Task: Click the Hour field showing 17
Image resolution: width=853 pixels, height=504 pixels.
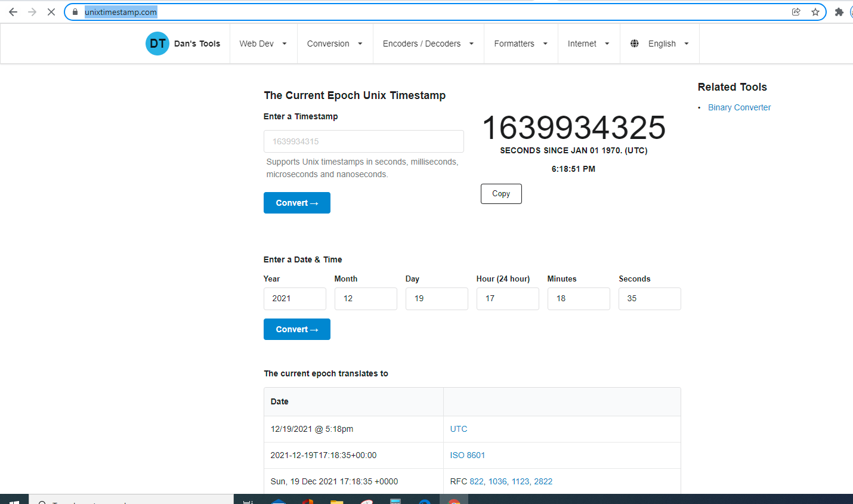Action: coord(508,299)
